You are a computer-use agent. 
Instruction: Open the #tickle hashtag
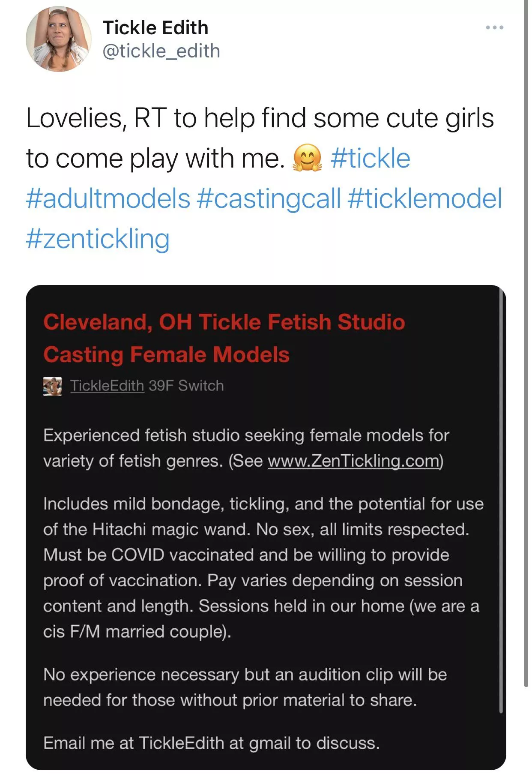tap(370, 159)
